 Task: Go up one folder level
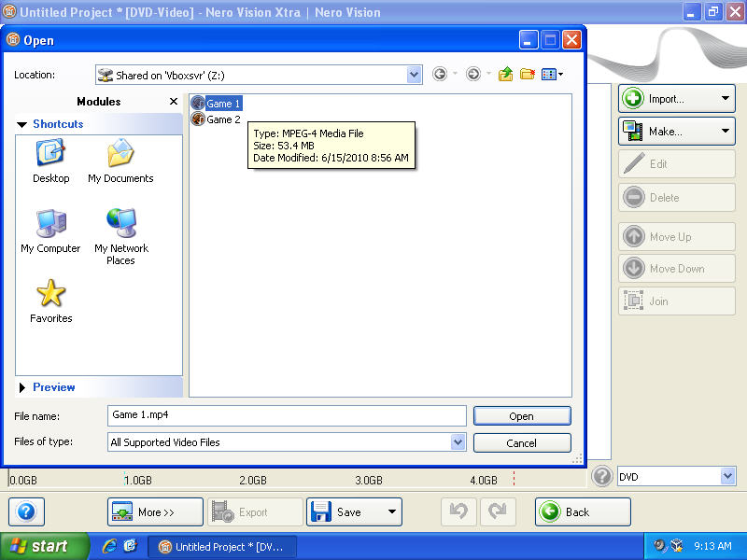pyautogui.click(x=505, y=75)
